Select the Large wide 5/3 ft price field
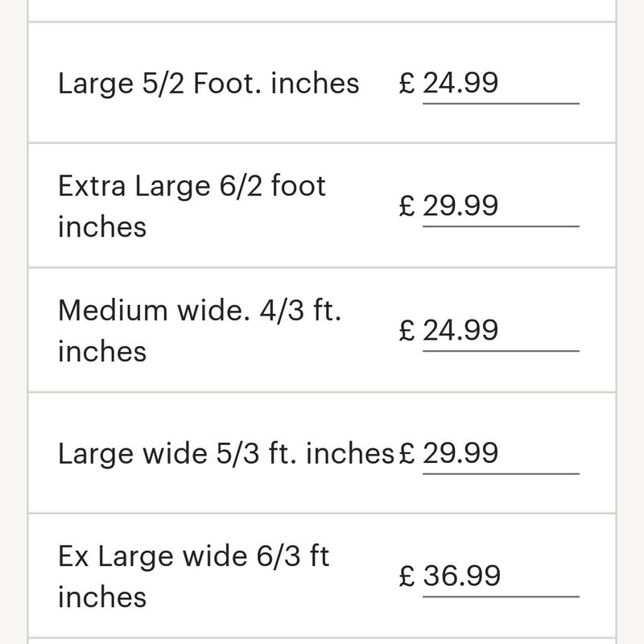 (499, 453)
